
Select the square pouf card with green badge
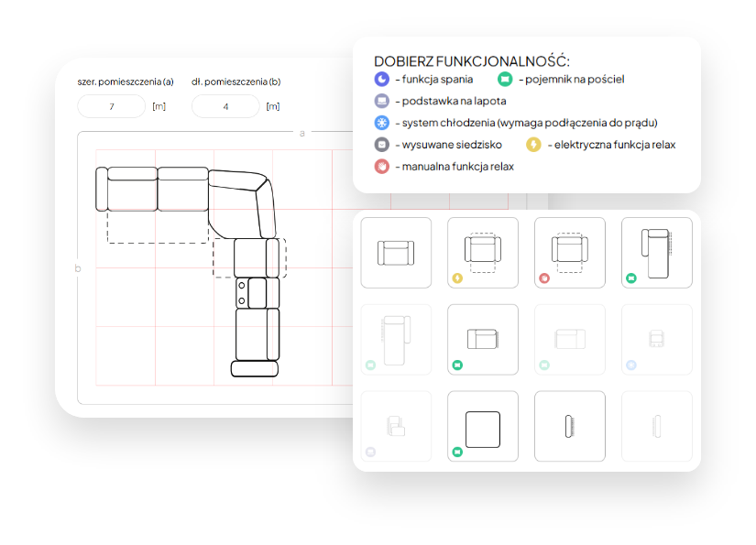pos(483,427)
